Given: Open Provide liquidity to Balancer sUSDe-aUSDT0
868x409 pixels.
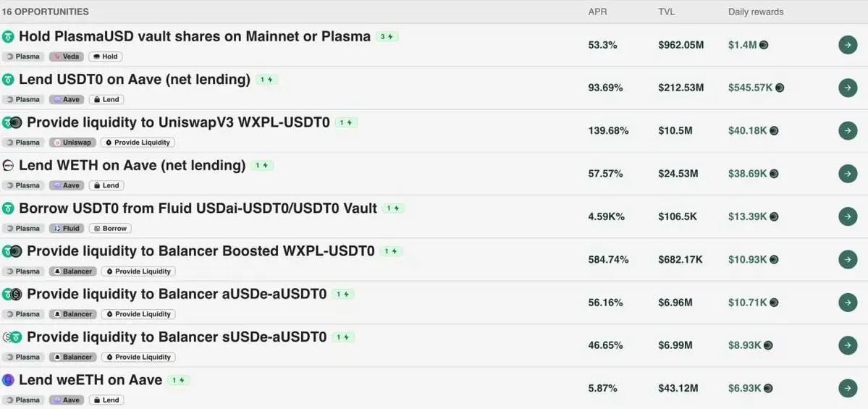Looking at the screenshot, I should (x=177, y=337).
